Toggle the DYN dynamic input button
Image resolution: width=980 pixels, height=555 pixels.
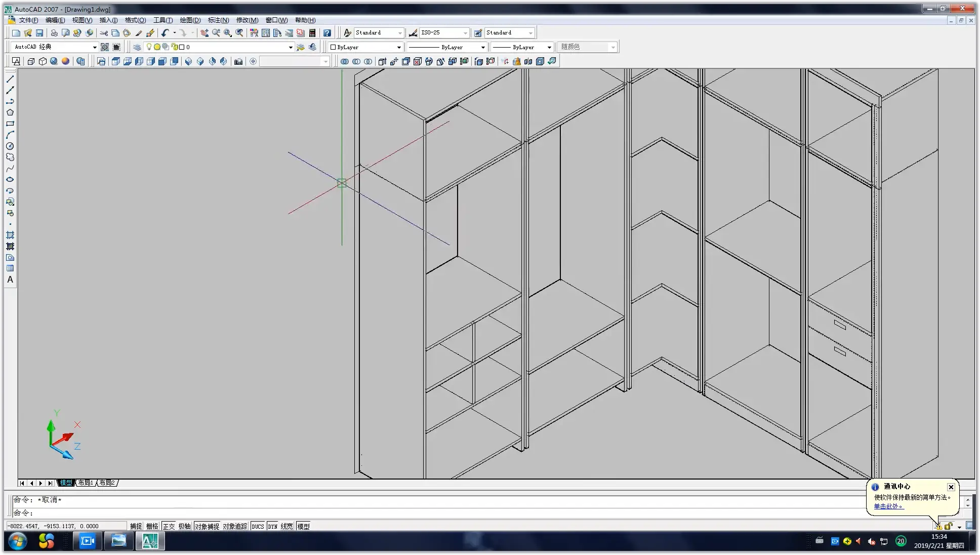click(x=272, y=526)
